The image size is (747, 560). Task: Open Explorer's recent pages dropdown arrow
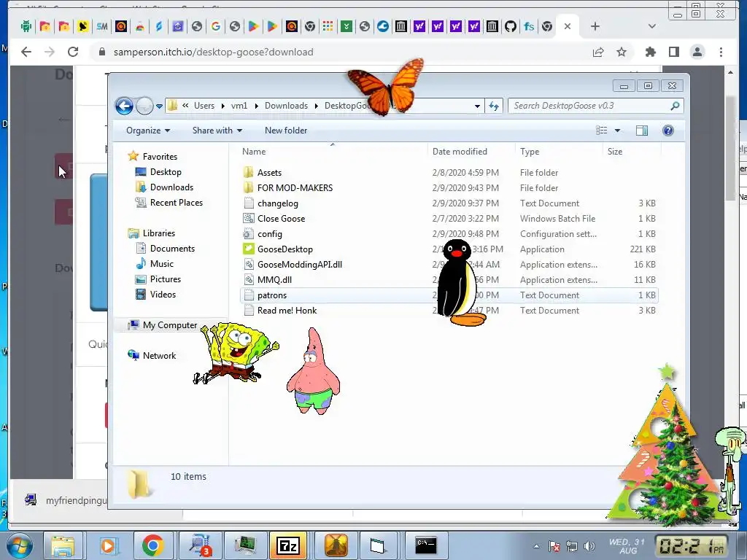pos(159,106)
